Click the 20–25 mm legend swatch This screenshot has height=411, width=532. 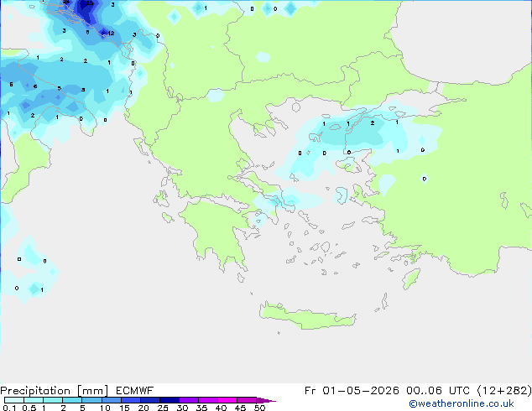coord(150,400)
